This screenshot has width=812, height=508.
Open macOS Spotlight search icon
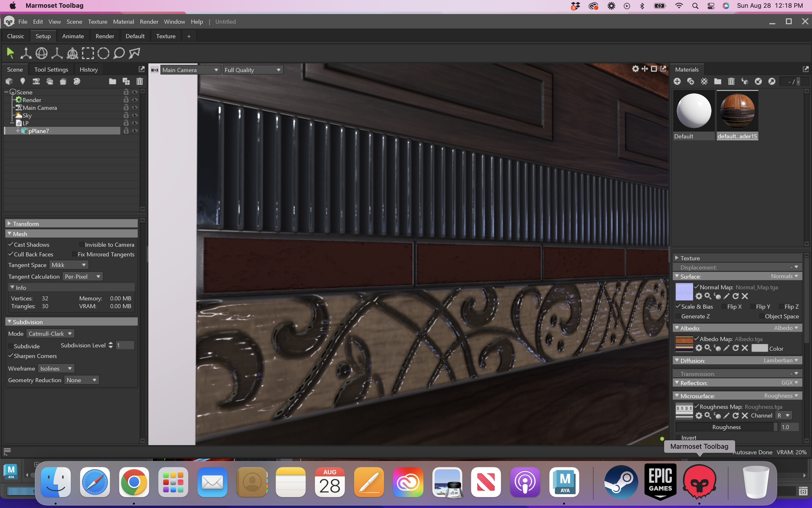pos(695,6)
